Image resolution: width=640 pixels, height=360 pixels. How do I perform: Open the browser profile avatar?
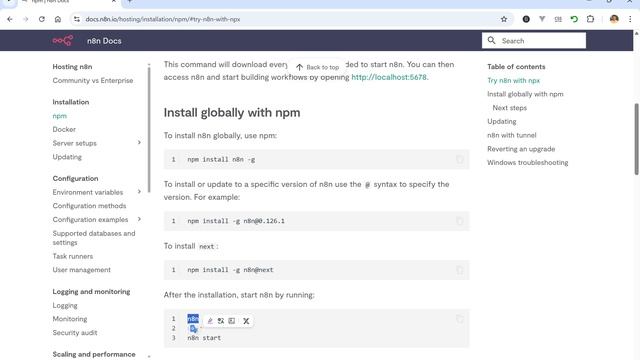point(614,19)
